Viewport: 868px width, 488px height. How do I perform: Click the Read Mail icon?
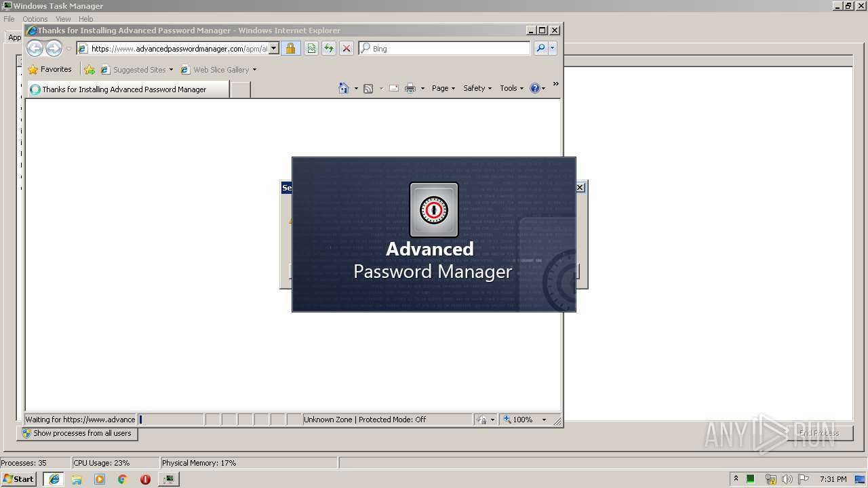(x=393, y=88)
